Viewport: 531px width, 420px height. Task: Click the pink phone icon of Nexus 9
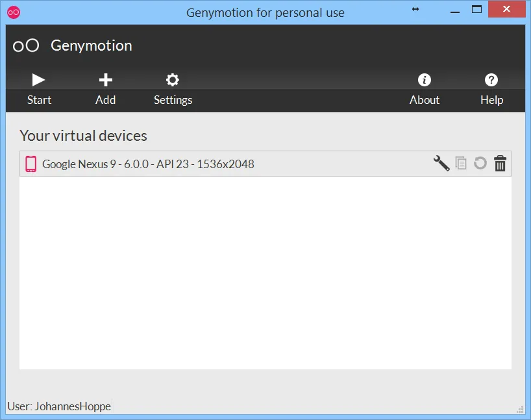click(31, 164)
